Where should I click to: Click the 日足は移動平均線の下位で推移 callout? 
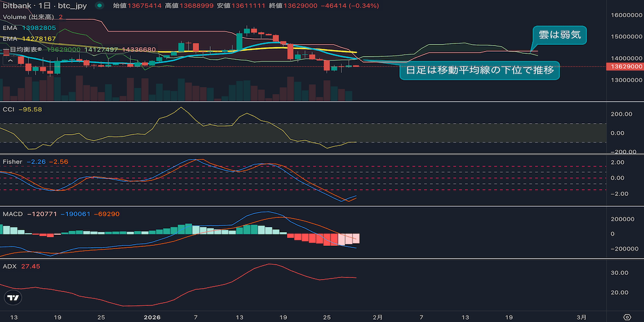tap(479, 70)
